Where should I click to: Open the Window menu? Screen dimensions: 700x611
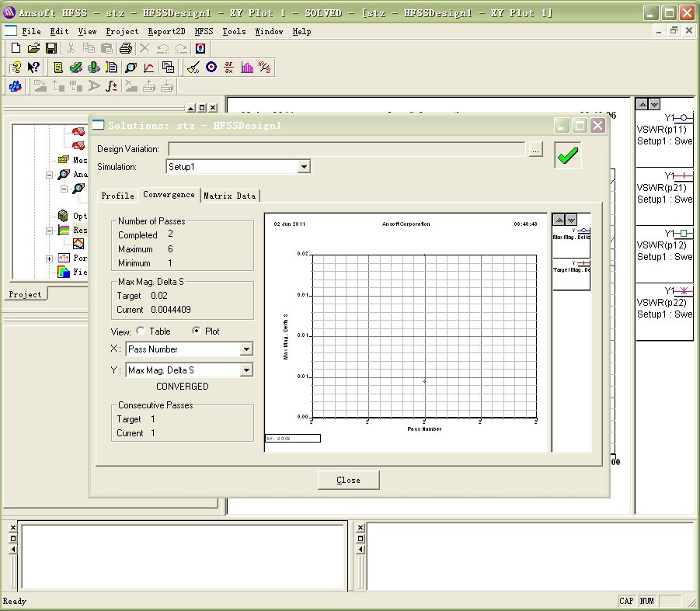[269, 32]
